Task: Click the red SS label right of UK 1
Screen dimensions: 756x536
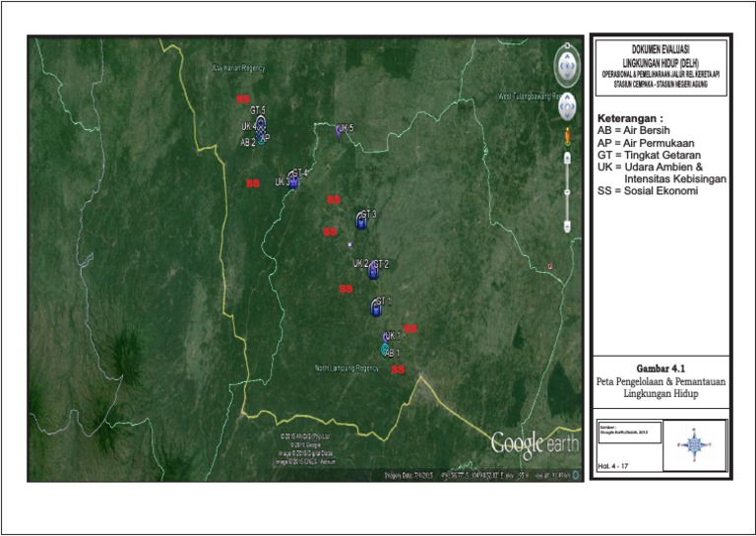Action: pos(410,328)
